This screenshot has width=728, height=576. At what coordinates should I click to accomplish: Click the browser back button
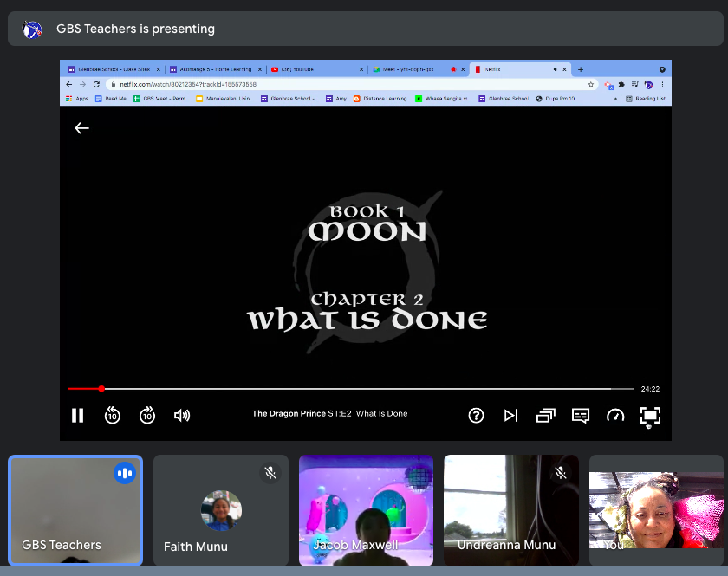tap(69, 85)
